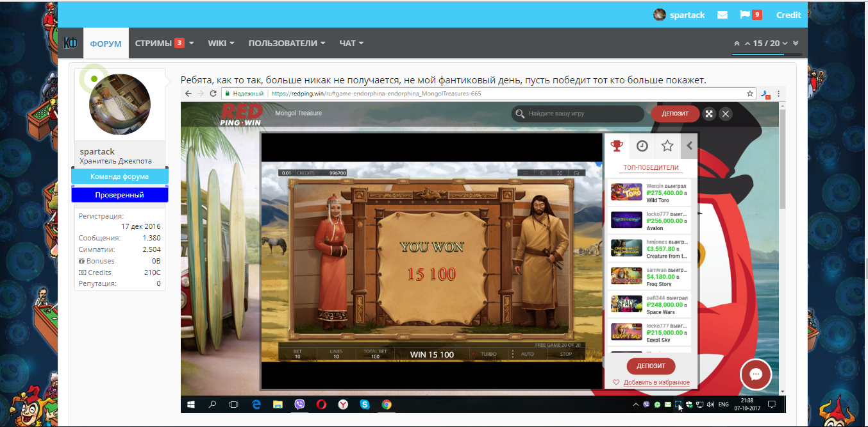This screenshot has height=427, width=868.
Task: Open the Avalon winner entry
Action: coord(649,221)
